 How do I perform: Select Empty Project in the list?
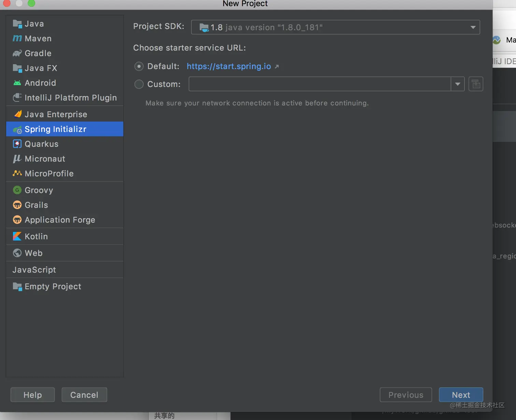[53, 286]
